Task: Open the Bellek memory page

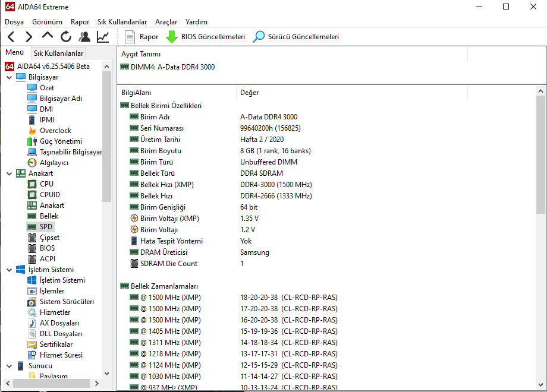Action: point(43,216)
